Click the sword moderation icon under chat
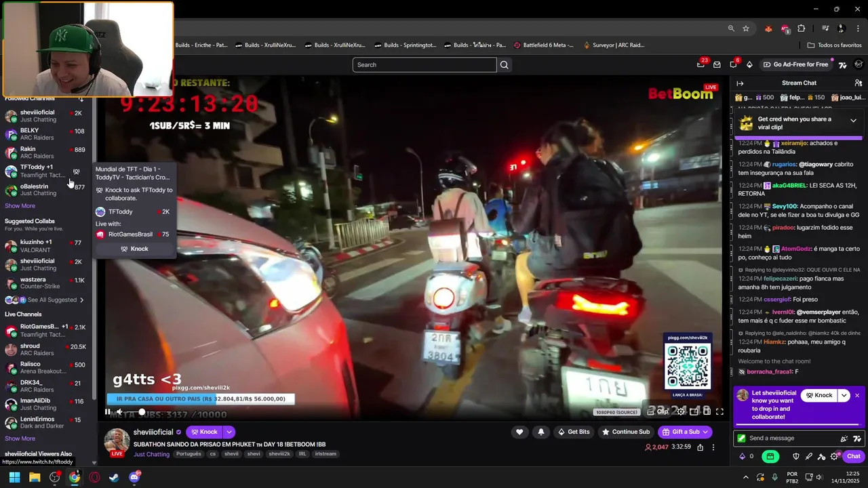Image resolution: width=868 pixels, height=488 pixels. click(x=809, y=456)
